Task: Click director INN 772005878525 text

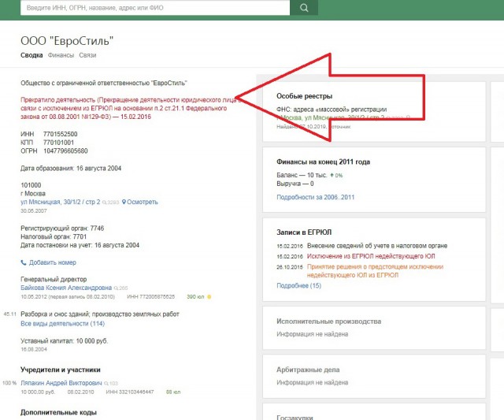Action: pyautogui.click(x=150, y=296)
